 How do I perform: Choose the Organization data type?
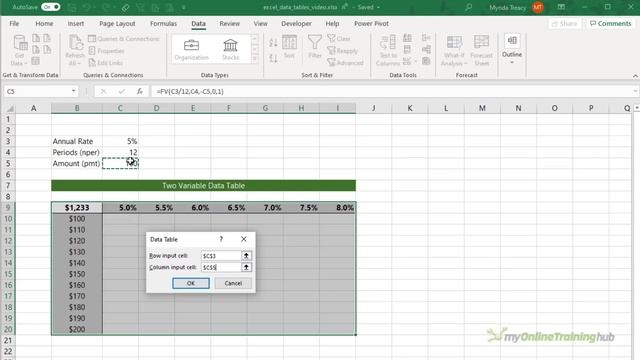click(x=191, y=49)
